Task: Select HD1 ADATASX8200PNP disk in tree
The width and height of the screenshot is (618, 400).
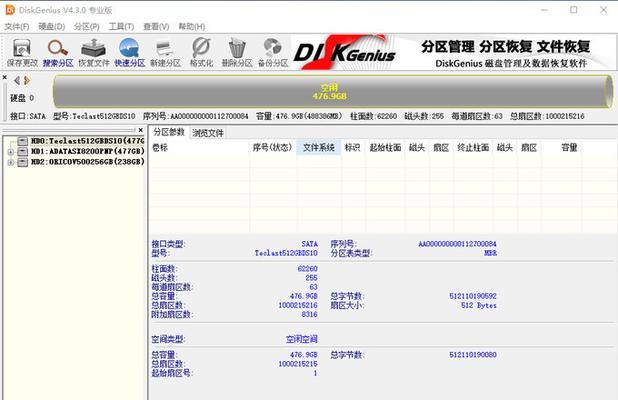Action: click(87, 151)
